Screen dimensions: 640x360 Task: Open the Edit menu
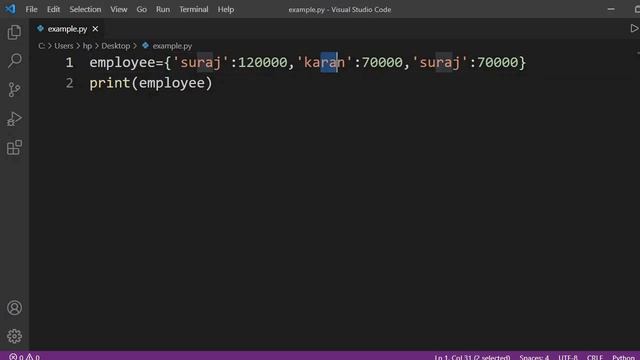(53, 9)
